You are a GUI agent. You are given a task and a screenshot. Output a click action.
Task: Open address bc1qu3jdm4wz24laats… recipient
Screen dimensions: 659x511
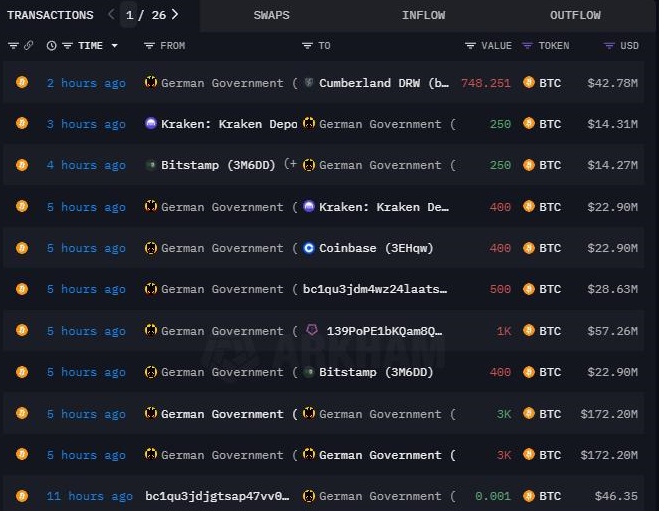point(375,289)
